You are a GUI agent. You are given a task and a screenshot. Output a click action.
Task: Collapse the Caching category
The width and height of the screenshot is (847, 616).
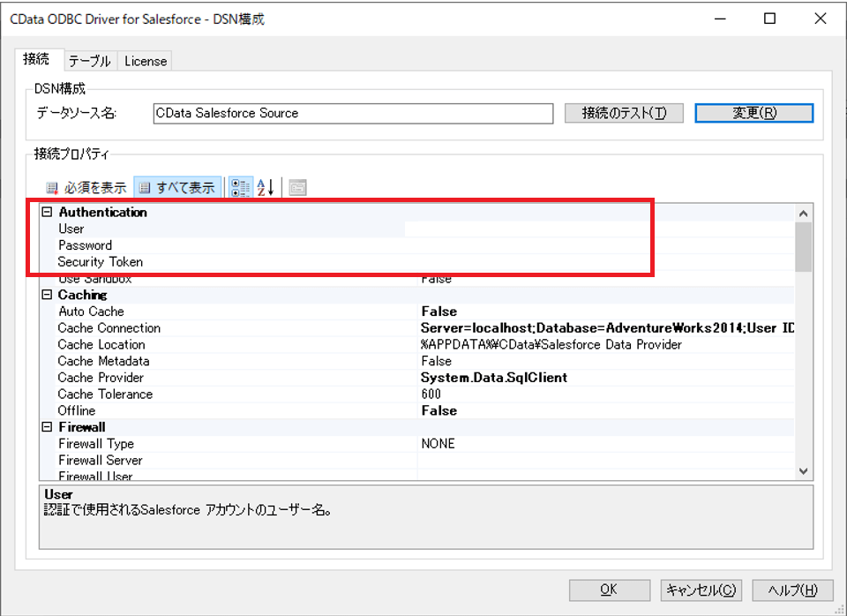click(47, 295)
